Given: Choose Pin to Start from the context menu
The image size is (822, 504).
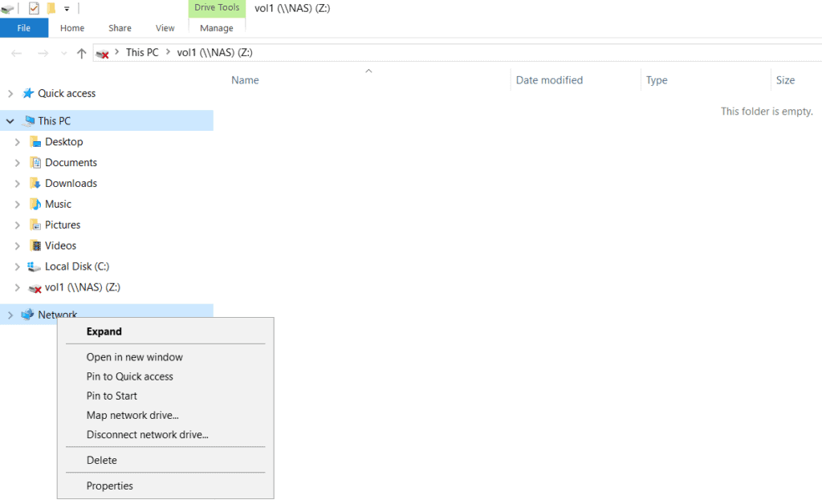Looking at the screenshot, I should tap(111, 396).
